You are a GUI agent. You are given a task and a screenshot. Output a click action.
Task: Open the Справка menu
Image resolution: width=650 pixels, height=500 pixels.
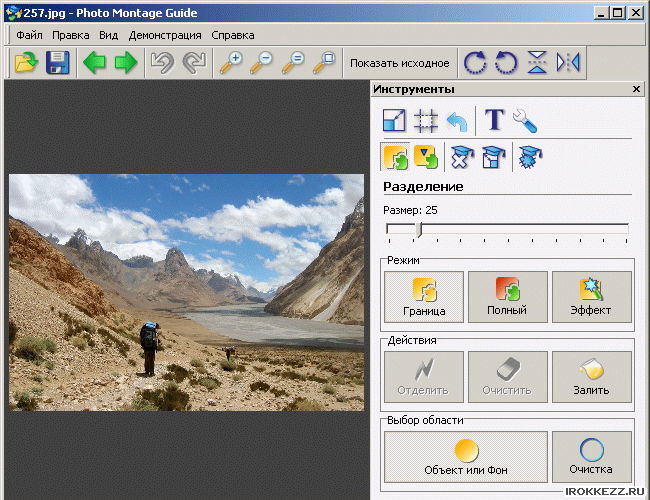(233, 35)
